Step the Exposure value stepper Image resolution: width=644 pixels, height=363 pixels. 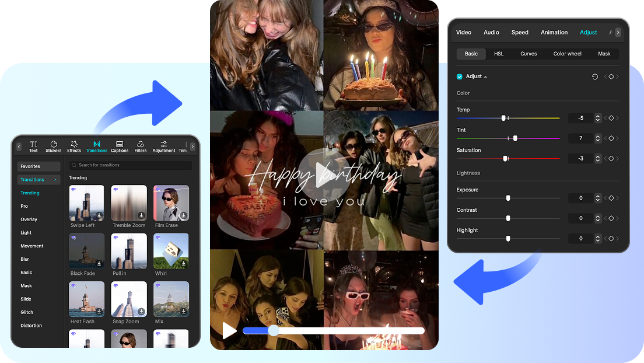pos(597,198)
